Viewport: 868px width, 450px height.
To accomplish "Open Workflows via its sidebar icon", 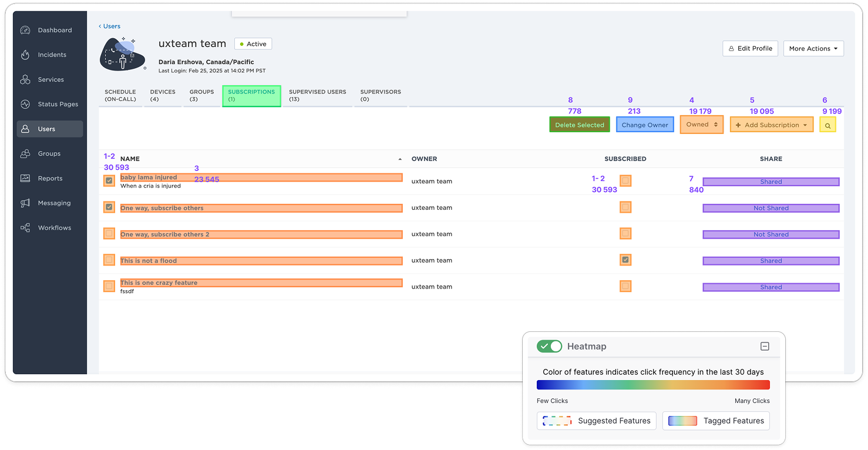I will 25,227.
